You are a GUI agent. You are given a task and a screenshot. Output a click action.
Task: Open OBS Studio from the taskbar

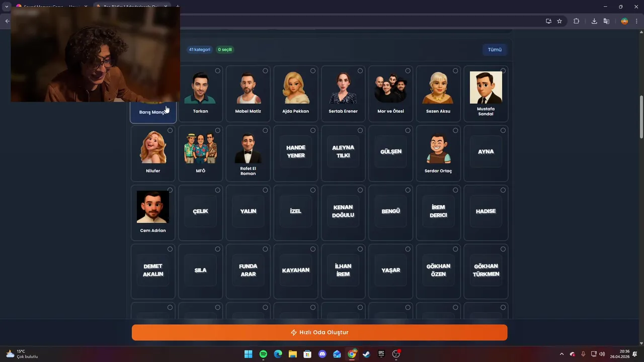click(x=396, y=354)
